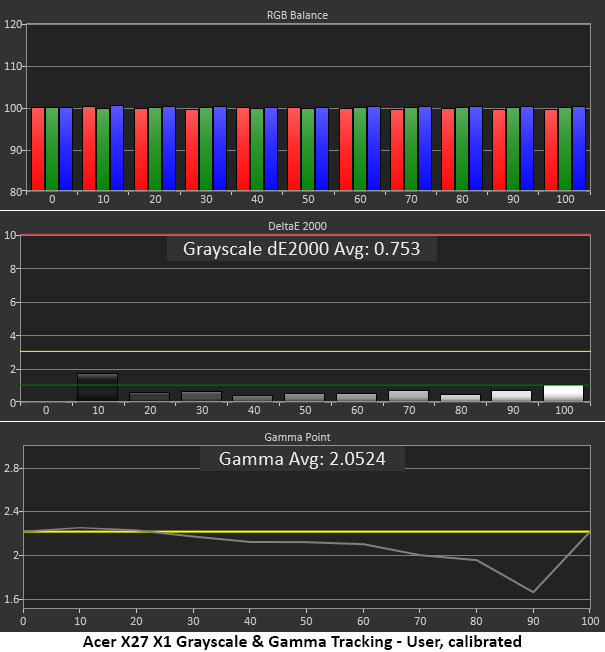Click the blue bar at 80 in RGB Balance

click(x=476, y=148)
